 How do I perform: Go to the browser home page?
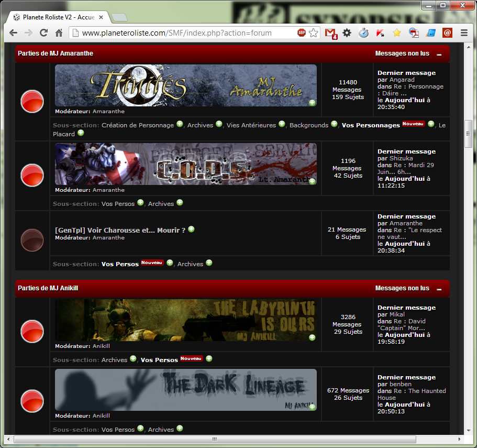[x=59, y=33]
